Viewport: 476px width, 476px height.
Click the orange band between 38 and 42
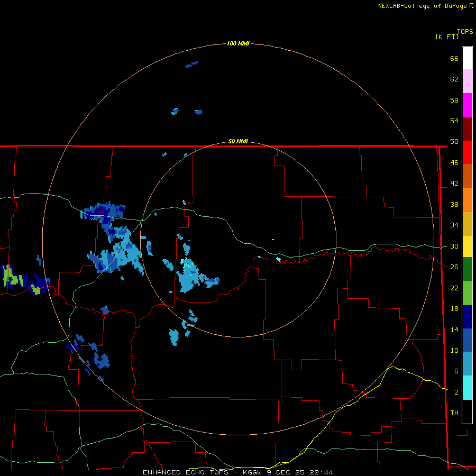pos(467,200)
